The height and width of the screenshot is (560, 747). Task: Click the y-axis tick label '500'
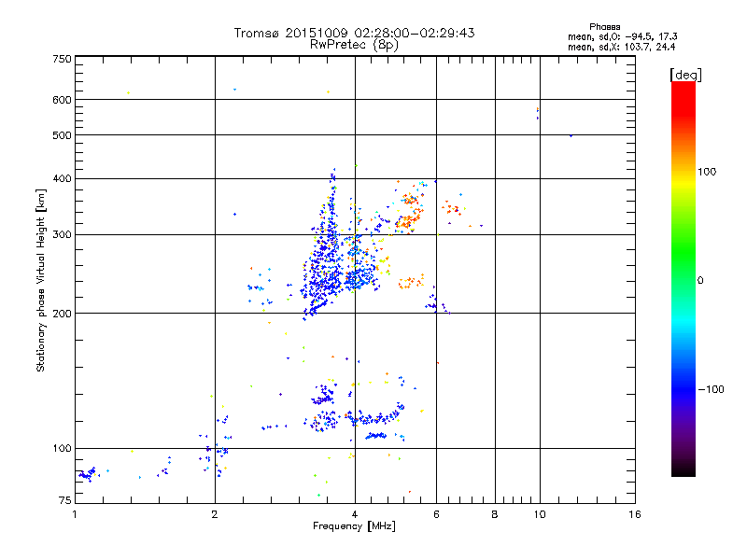[62, 135]
